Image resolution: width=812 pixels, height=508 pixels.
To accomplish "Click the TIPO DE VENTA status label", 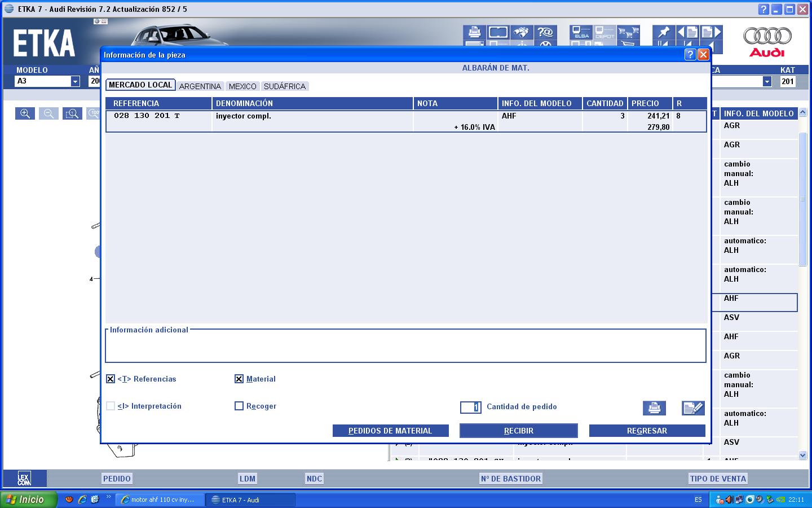I will tap(718, 479).
